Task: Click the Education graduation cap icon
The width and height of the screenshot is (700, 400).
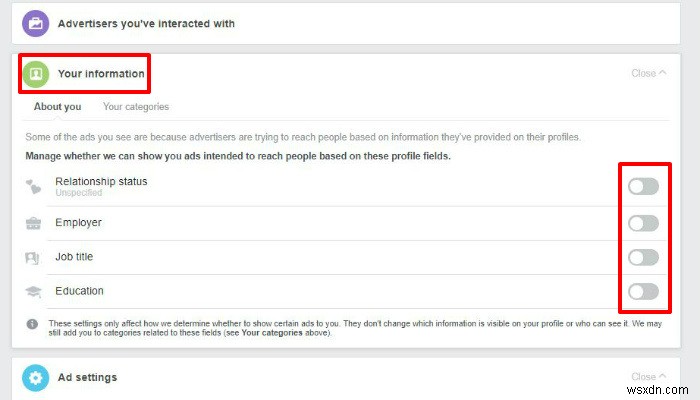Action: [34, 292]
